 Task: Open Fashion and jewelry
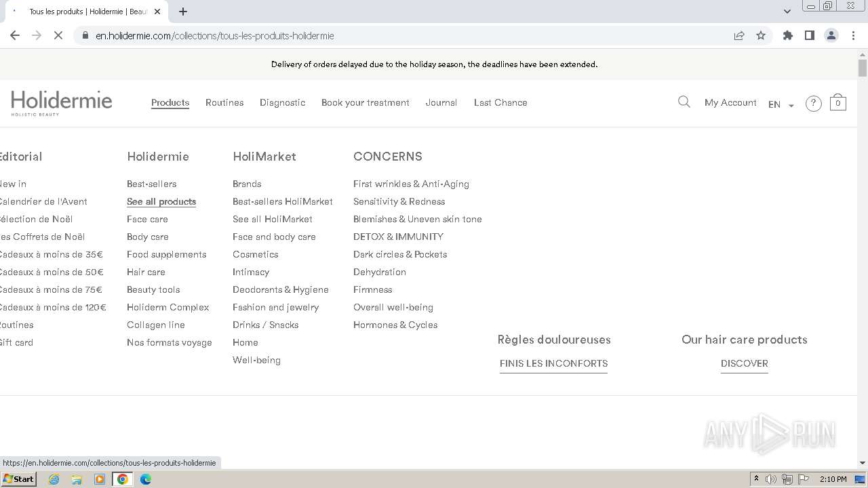[275, 307]
